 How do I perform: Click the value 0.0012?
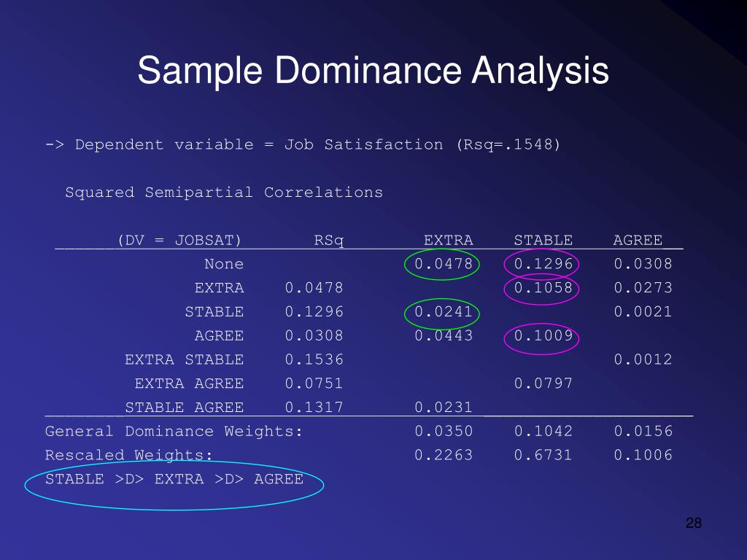tap(643, 359)
